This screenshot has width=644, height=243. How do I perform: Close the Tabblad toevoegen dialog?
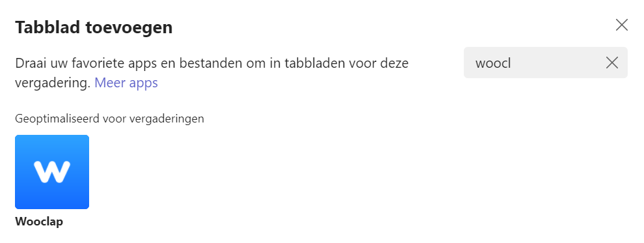point(622,25)
